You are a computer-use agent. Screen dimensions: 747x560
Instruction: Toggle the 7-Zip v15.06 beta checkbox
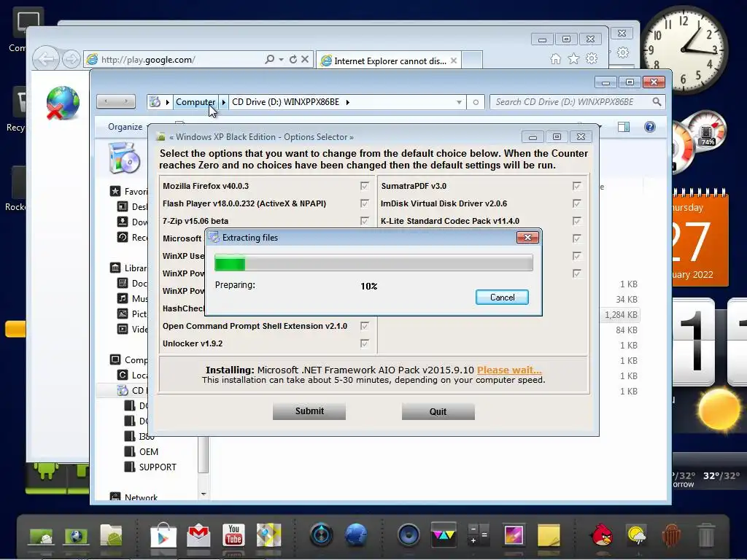(365, 221)
